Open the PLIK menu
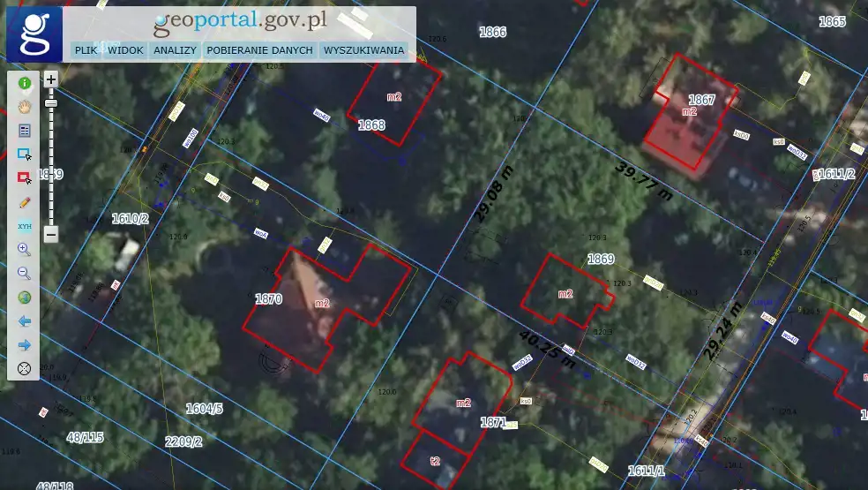The image size is (868, 490). (86, 50)
